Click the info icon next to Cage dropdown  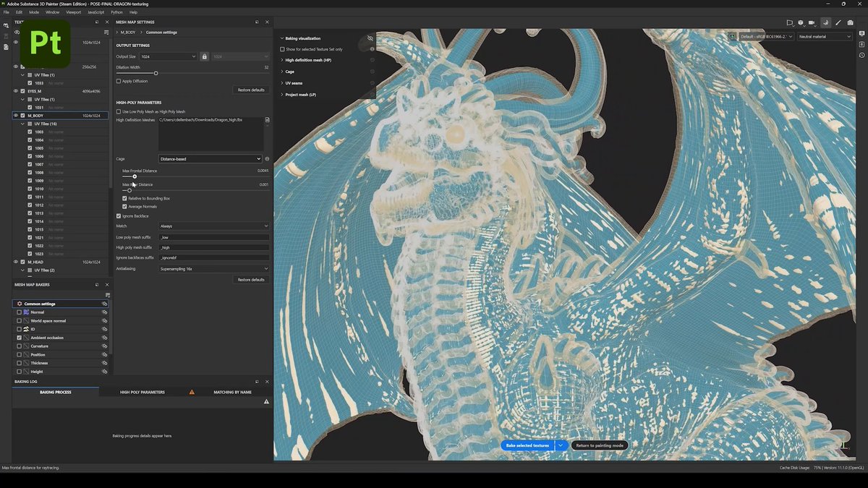[x=267, y=159]
